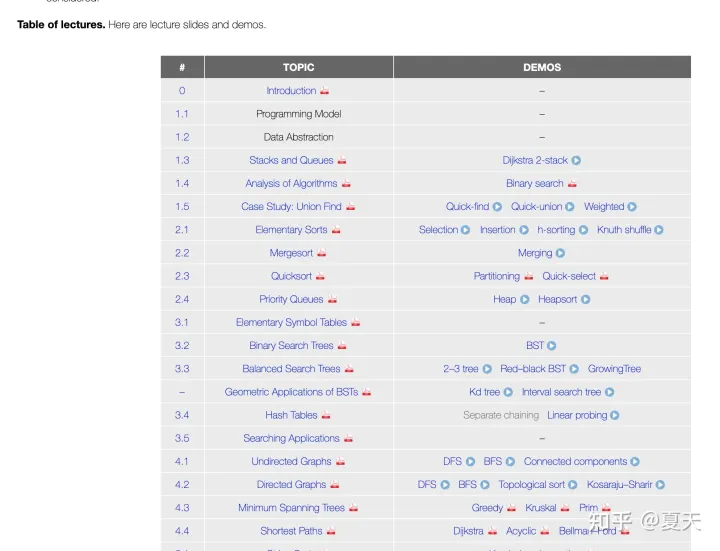The image size is (720, 551).
Task: Open the PDF icon beside Binary search demo
Action: click(572, 183)
